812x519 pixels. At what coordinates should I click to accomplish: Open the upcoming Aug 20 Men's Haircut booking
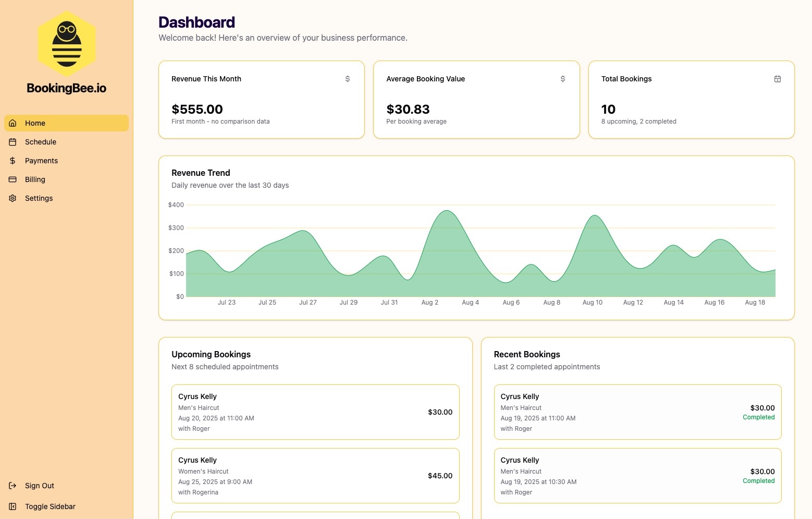pyautogui.click(x=315, y=412)
